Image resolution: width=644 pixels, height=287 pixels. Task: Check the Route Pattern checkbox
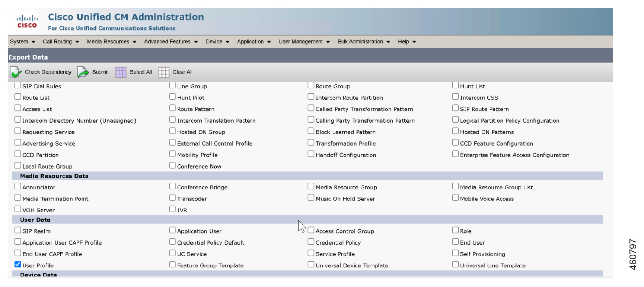(x=172, y=108)
